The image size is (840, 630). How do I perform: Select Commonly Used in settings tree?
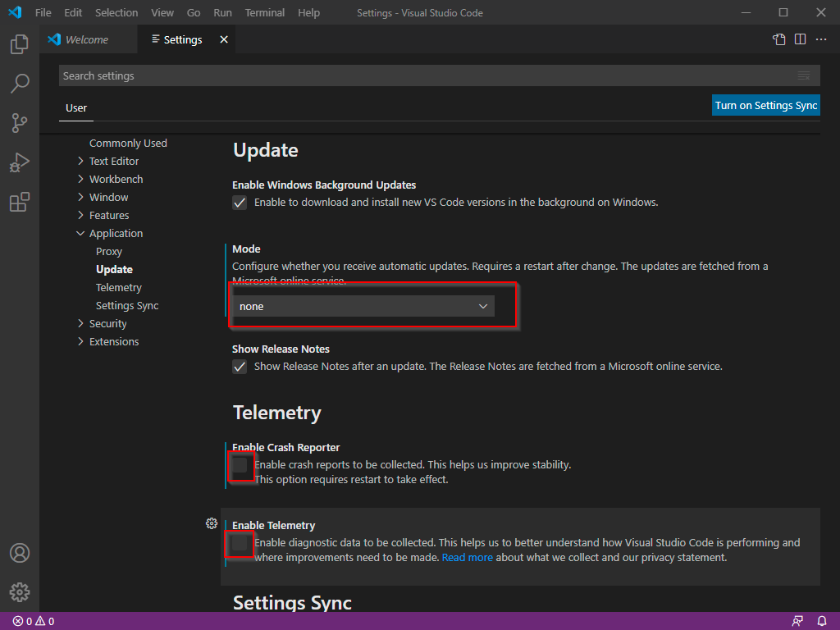coord(128,143)
